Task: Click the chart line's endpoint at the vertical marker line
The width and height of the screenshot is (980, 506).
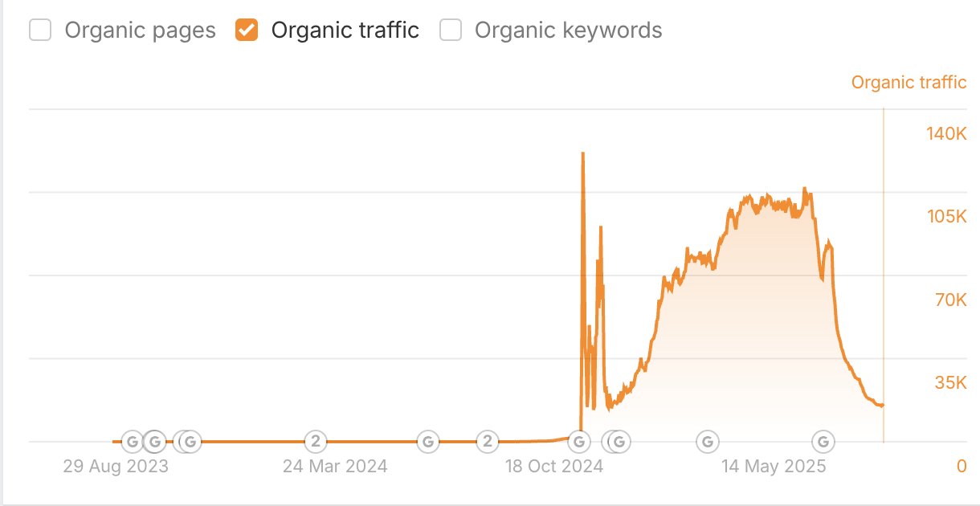Action: coord(883,406)
